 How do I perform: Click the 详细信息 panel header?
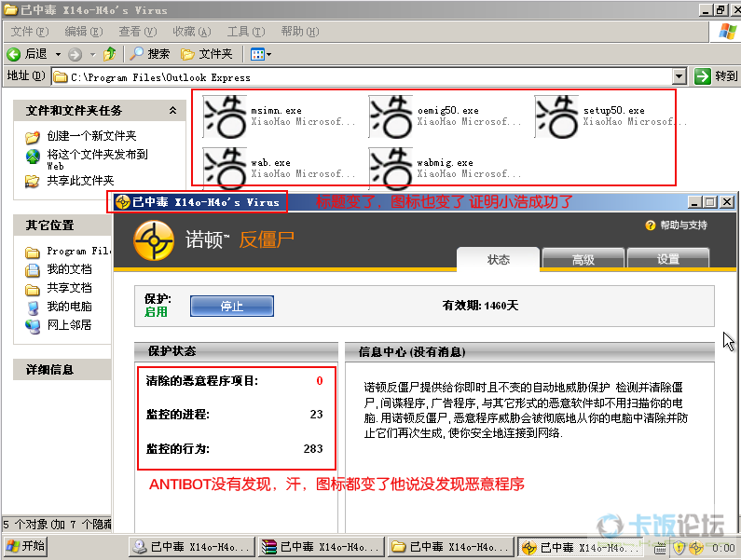pyautogui.click(x=62, y=370)
